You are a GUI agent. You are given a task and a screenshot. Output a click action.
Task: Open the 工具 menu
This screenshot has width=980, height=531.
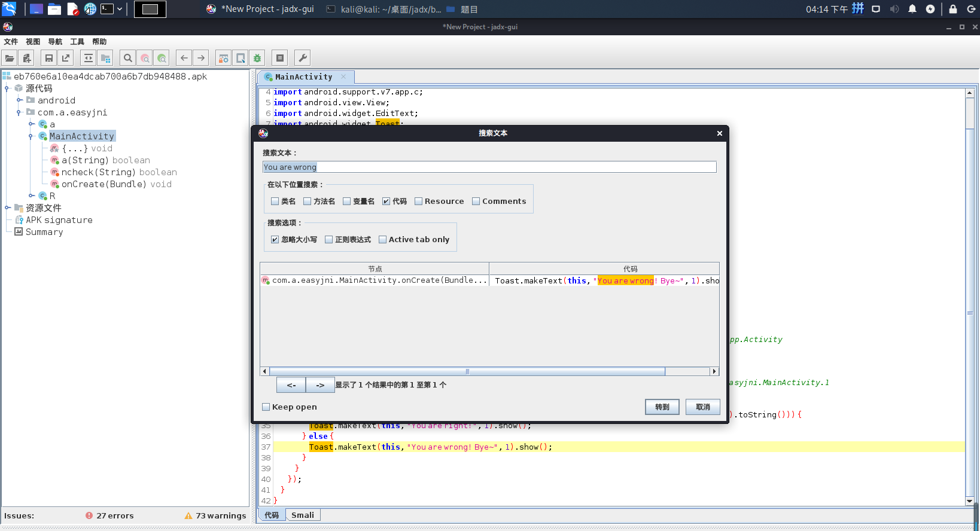[77, 42]
